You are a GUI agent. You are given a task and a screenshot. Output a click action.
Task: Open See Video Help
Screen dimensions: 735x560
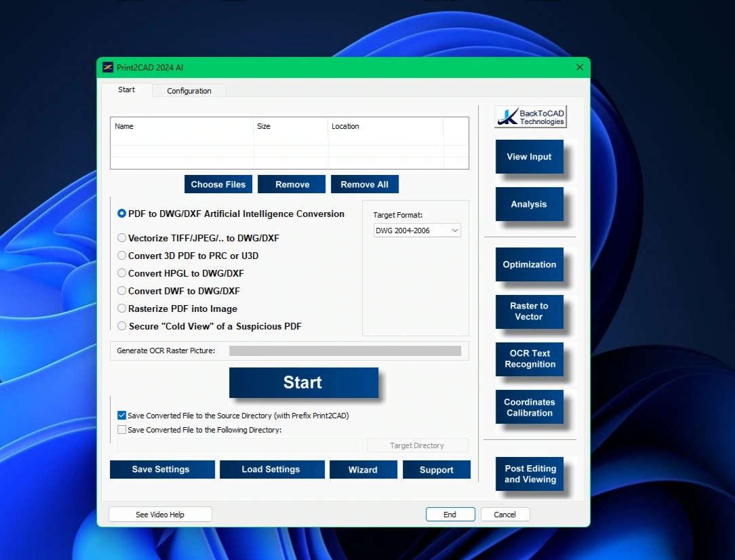160,515
